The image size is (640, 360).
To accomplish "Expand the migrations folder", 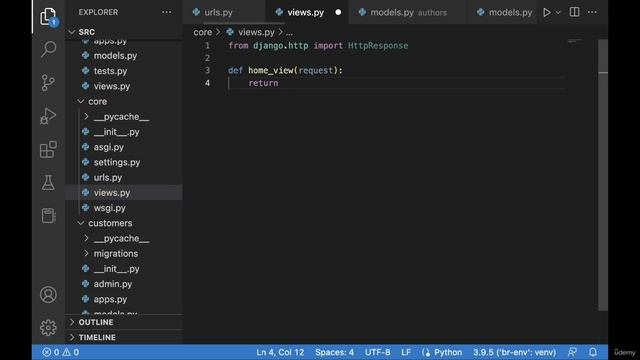I will (x=116, y=253).
